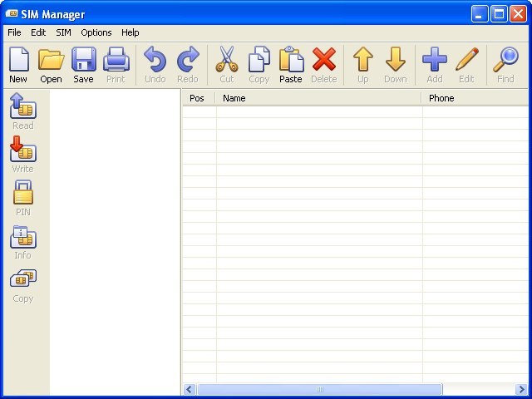Open the File menu

tap(14, 32)
